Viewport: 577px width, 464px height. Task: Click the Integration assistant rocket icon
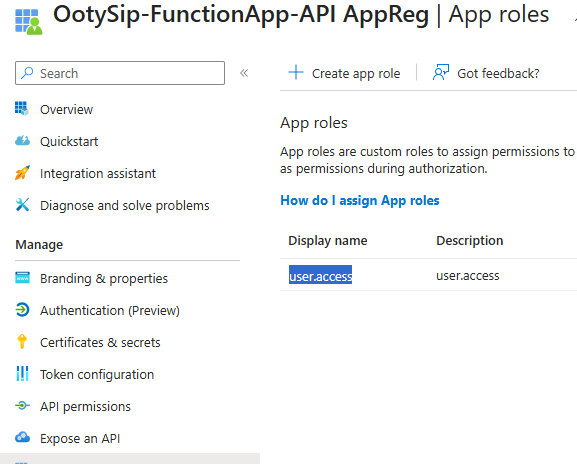tap(22, 173)
